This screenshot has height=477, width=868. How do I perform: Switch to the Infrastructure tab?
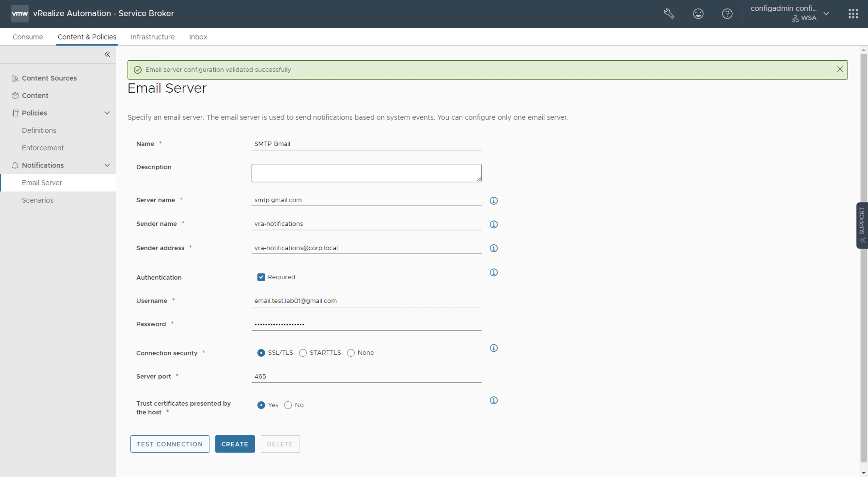[x=153, y=37]
